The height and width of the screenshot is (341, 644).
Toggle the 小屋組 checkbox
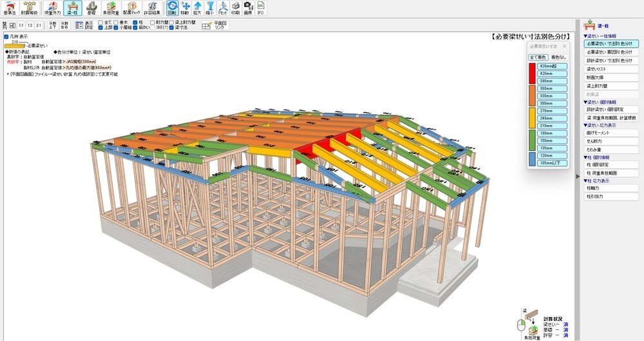click(116, 28)
